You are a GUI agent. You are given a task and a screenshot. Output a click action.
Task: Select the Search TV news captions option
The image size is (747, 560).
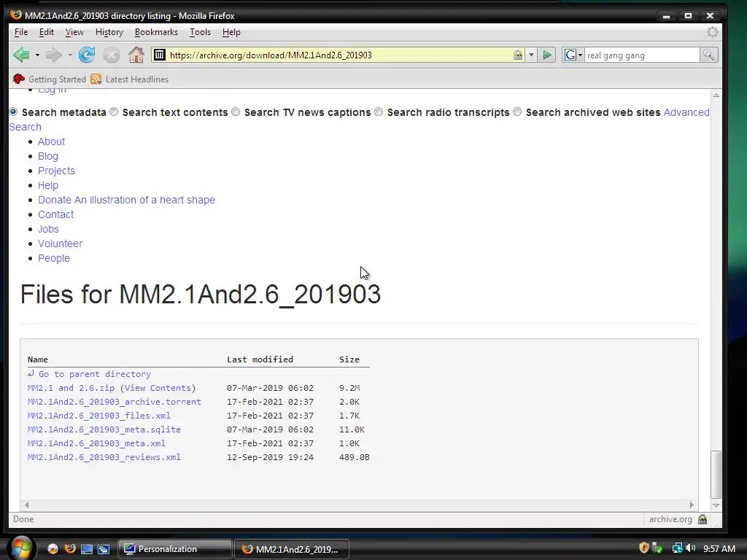[236, 112]
